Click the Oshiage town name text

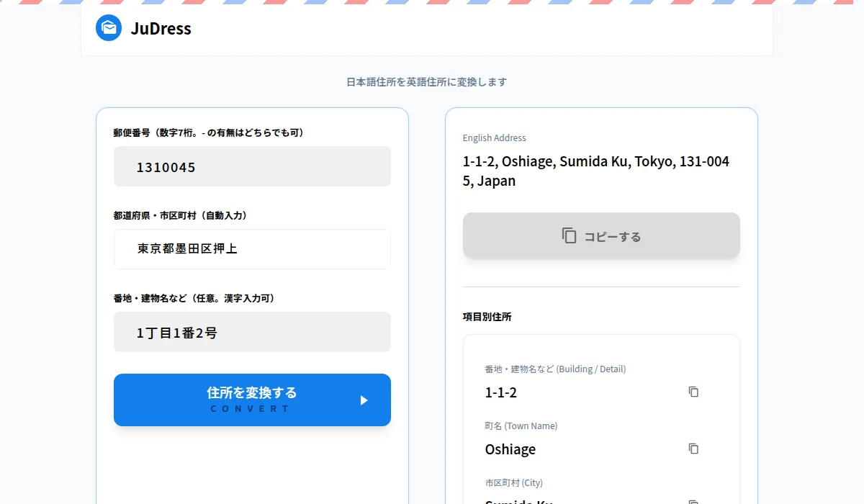click(x=510, y=449)
